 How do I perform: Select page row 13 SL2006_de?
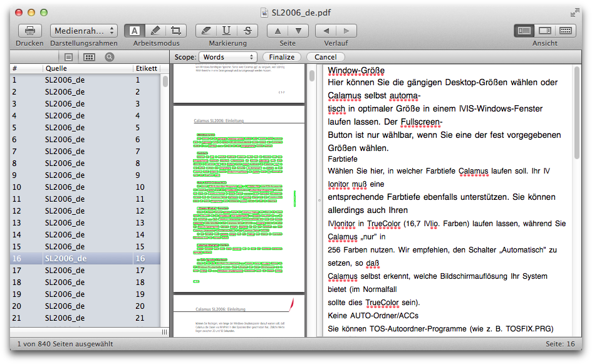pyautogui.click(x=85, y=223)
